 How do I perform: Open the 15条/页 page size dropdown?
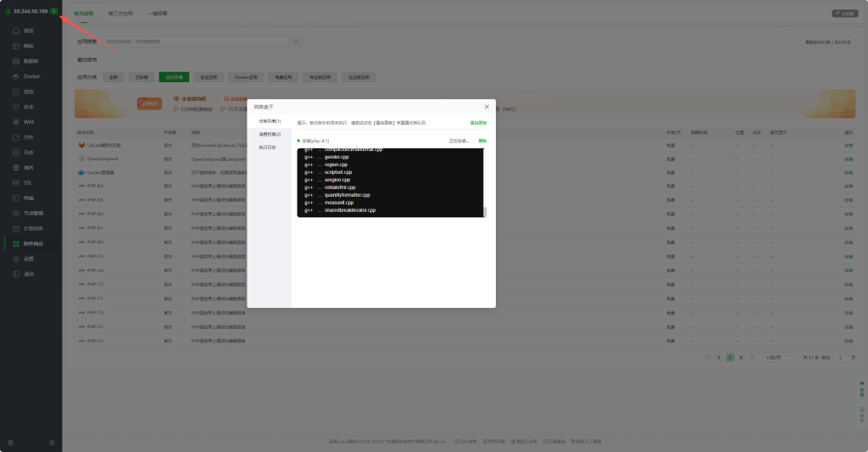[x=781, y=358]
